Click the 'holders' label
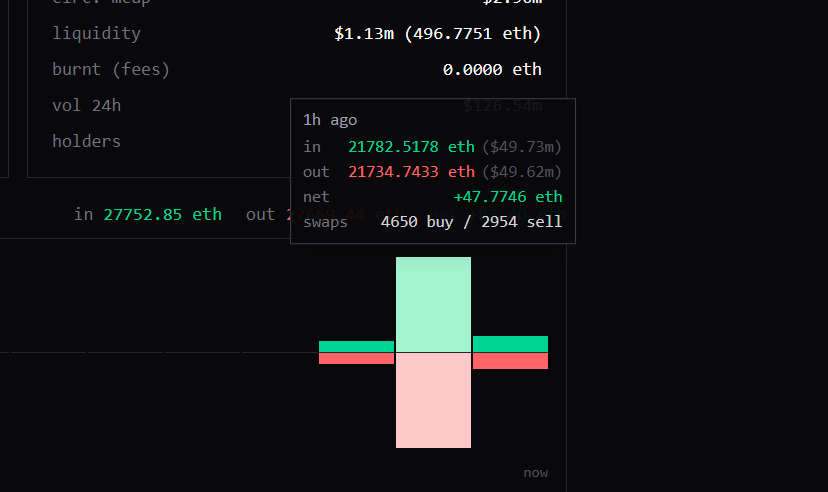This screenshot has height=492, width=828. tap(87, 141)
